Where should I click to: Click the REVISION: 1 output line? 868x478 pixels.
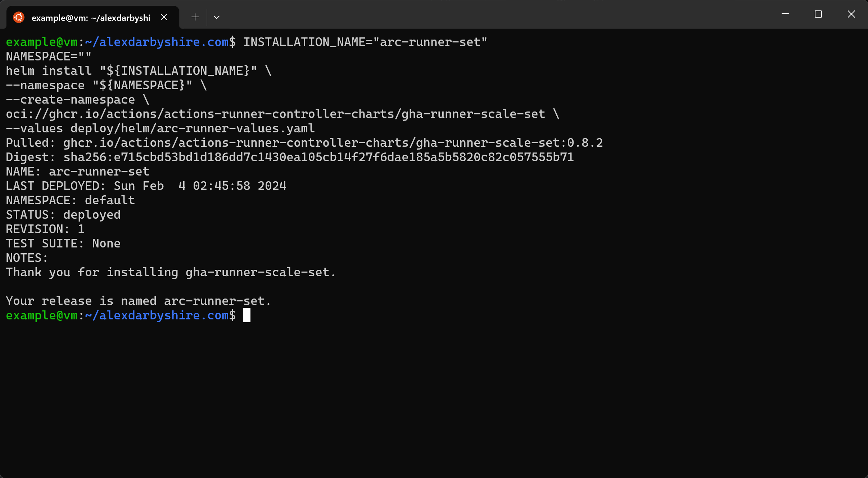pyautogui.click(x=45, y=229)
